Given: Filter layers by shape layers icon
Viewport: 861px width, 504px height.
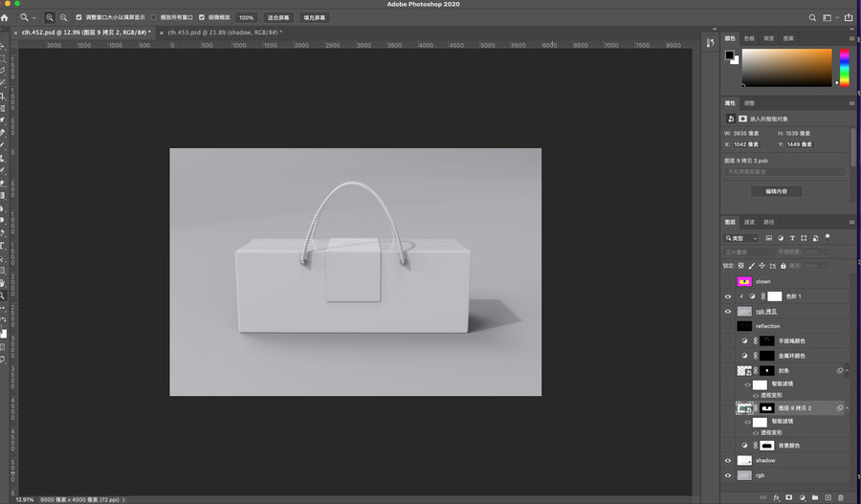Looking at the screenshot, I should click(804, 238).
